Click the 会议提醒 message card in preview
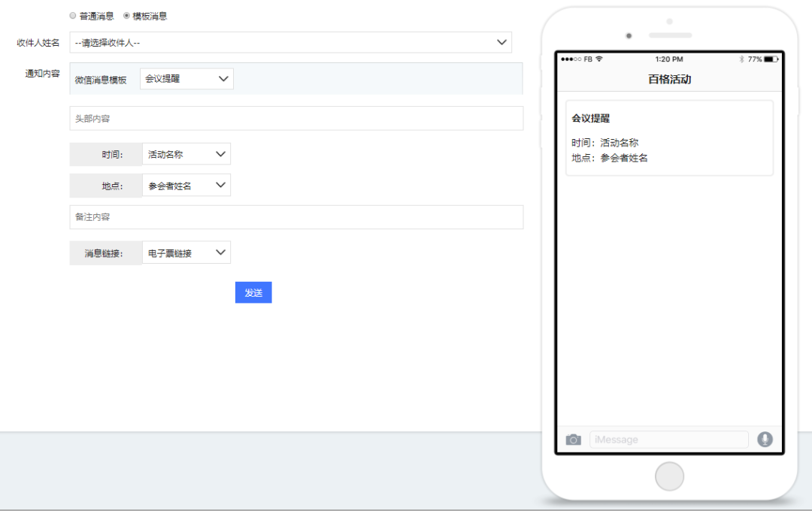Image resolution: width=812 pixels, height=511 pixels. click(669, 138)
